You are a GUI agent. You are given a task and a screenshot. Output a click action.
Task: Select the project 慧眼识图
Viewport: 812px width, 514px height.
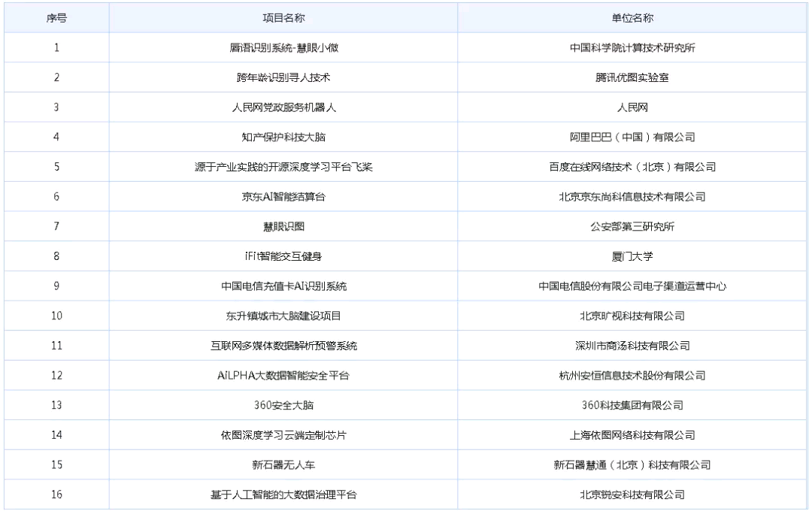click(283, 226)
